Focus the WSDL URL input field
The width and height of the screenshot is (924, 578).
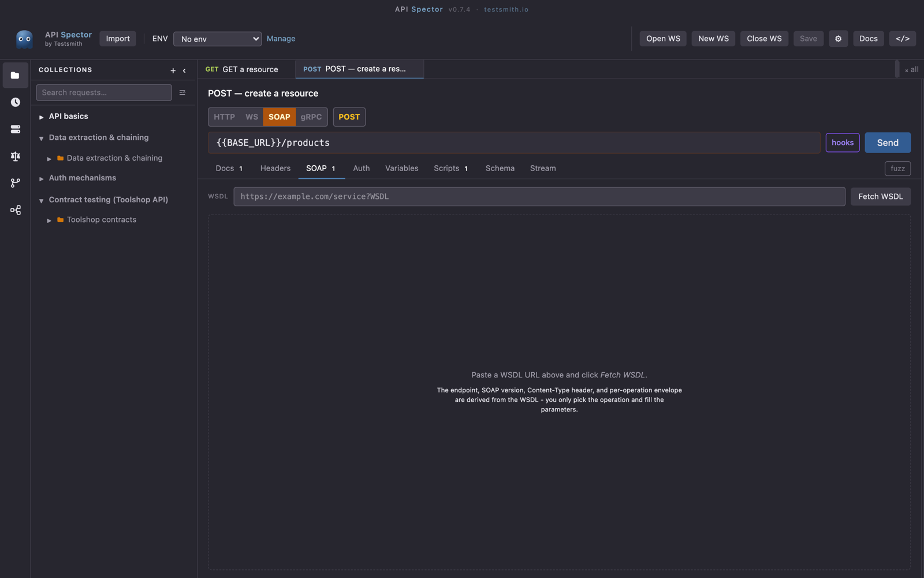tap(539, 197)
